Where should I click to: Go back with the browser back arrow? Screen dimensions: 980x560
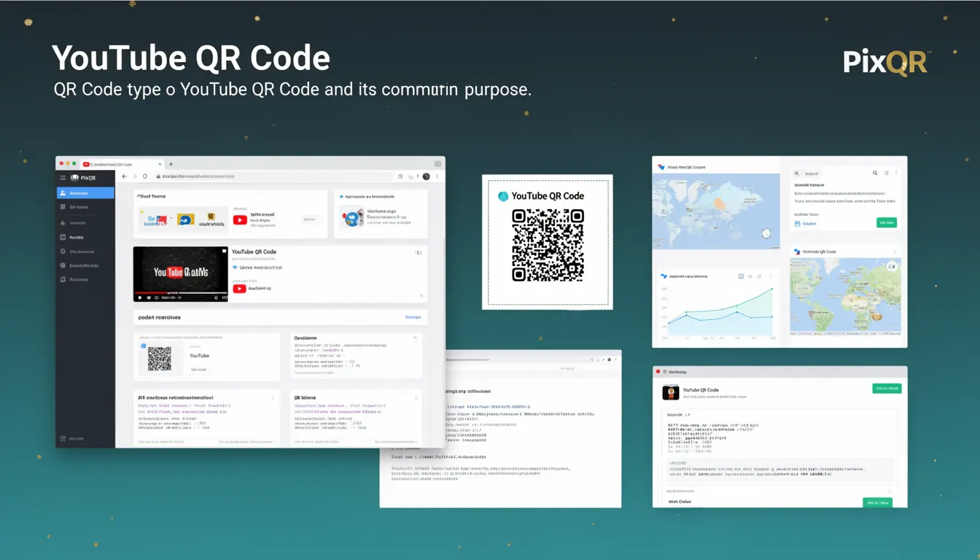[124, 176]
